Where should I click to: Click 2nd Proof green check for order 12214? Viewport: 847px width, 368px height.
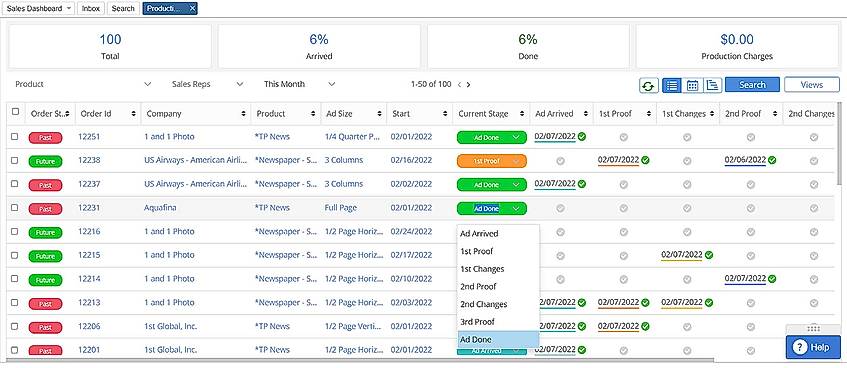(772, 278)
